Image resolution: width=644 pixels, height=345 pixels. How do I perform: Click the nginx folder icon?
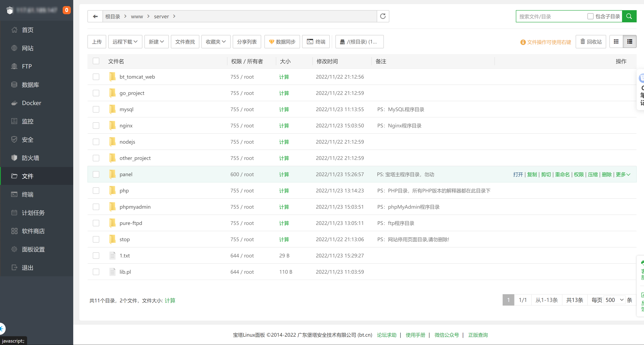click(112, 126)
